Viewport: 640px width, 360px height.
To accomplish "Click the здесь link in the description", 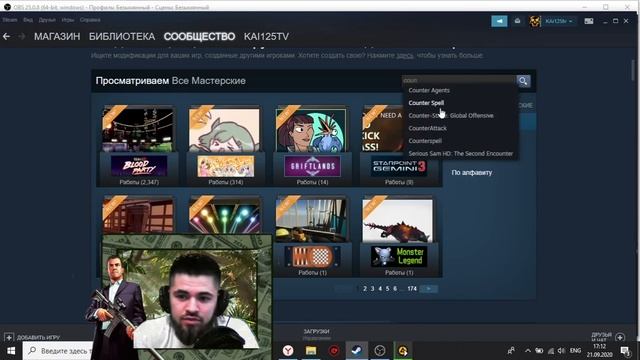I will [404, 55].
